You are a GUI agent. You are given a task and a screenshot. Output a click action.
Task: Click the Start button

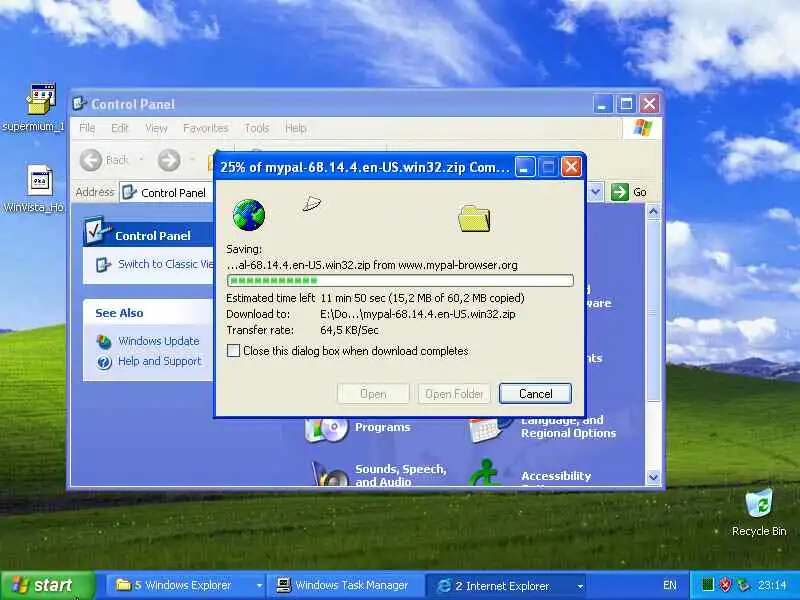pyautogui.click(x=47, y=585)
